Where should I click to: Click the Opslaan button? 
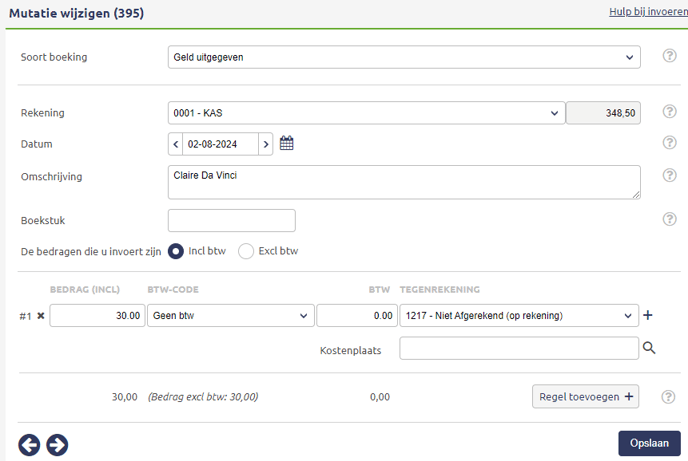tap(649, 443)
